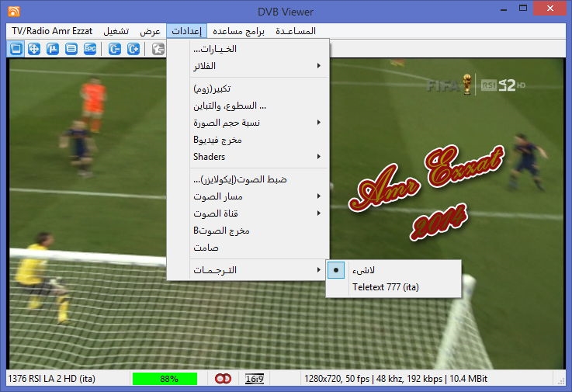Image resolution: width=572 pixels, height=392 pixels.
Task: Expand the الفلاتر filters submenu
Action: tap(248, 66)
